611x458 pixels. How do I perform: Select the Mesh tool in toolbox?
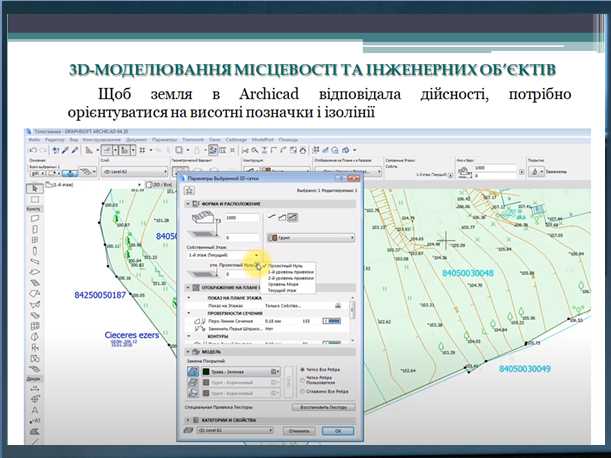click(35, 368)
